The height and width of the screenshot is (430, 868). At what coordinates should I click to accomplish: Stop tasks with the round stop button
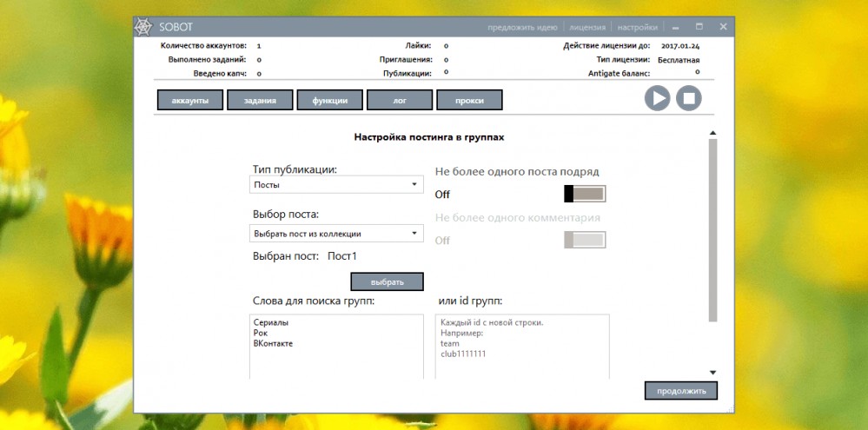coord(689,98)
